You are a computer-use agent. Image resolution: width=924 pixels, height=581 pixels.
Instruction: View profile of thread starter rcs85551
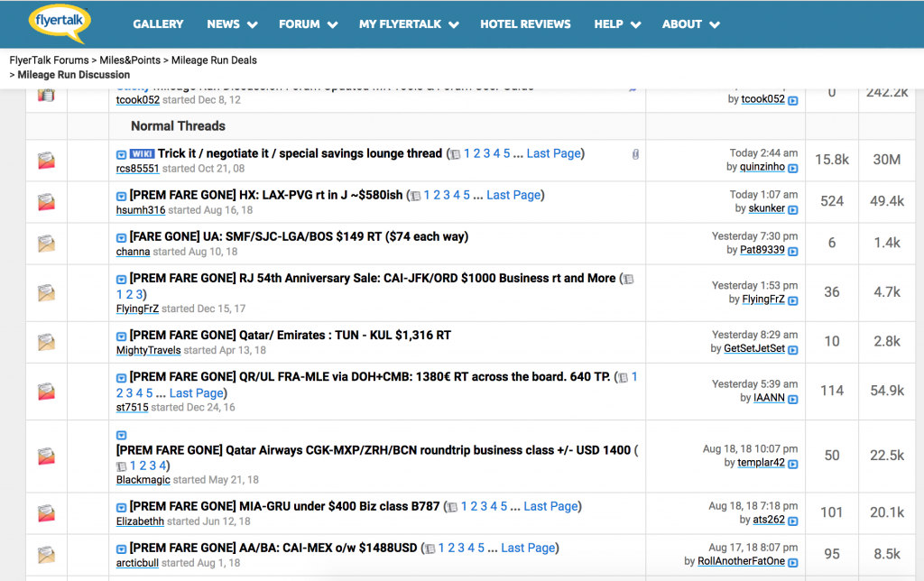[137, 169]
